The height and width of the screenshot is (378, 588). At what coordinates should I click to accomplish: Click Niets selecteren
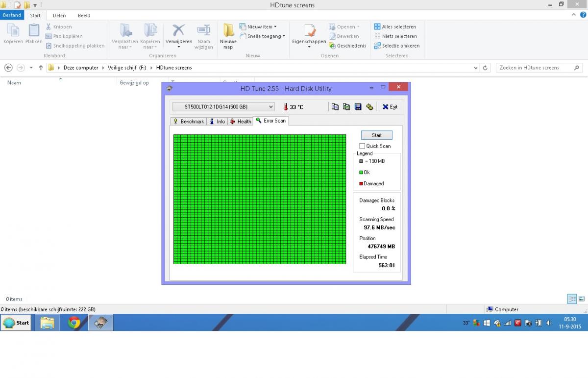coord(395,36)
